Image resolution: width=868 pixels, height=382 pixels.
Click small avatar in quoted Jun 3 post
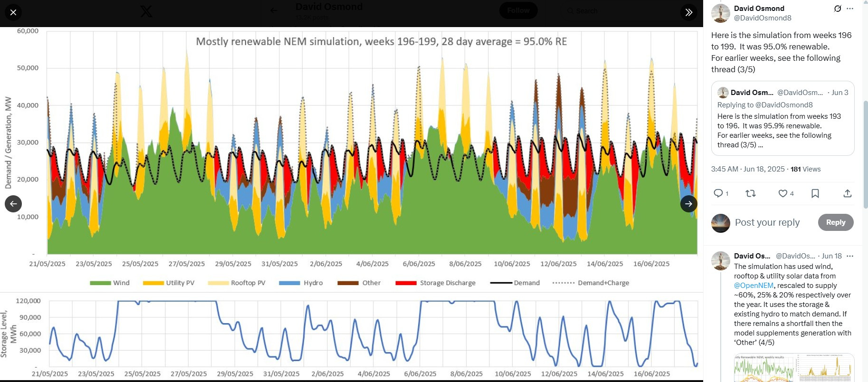723,93
